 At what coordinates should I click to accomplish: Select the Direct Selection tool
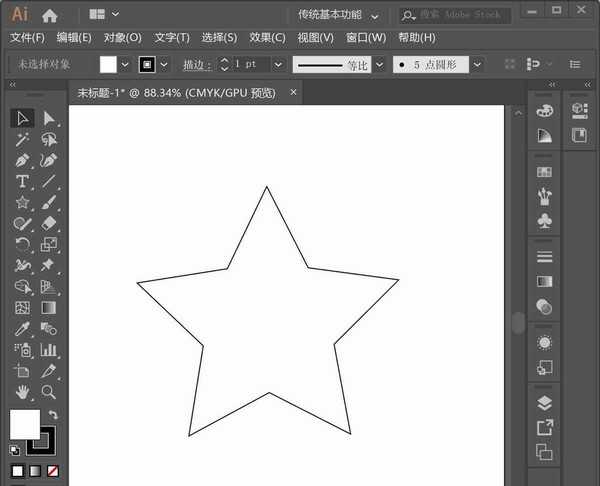click(x=48, y=118)
